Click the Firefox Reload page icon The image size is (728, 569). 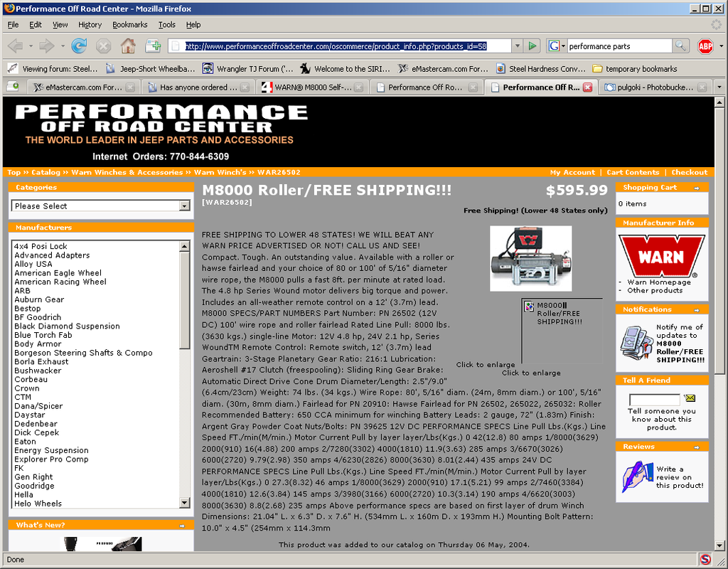pos(79,46)
